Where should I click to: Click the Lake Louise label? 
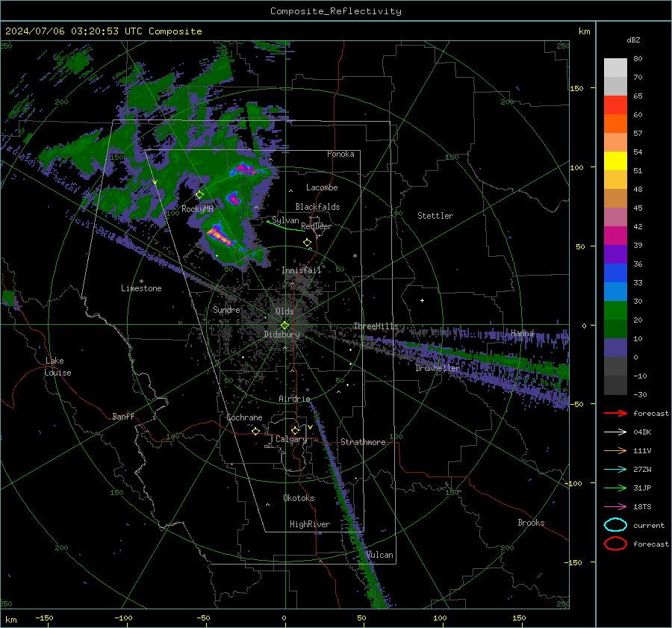(57, 367)
